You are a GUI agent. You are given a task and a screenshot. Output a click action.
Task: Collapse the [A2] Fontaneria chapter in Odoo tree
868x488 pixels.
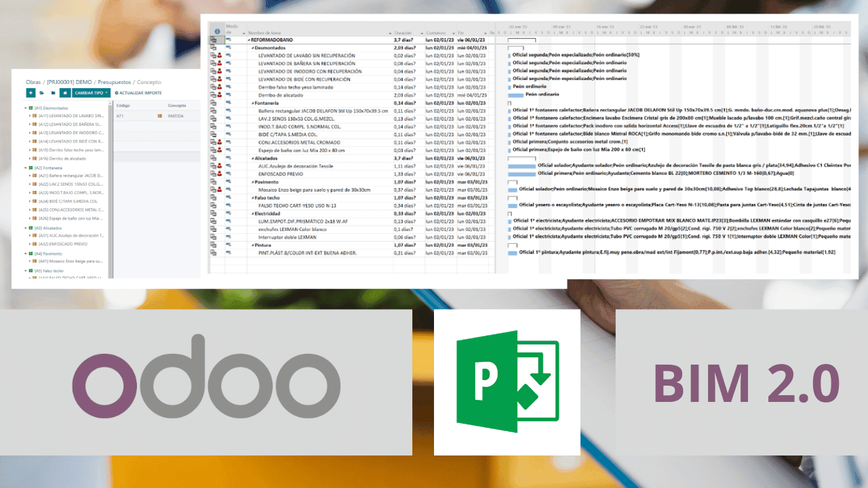coord(26,167)
